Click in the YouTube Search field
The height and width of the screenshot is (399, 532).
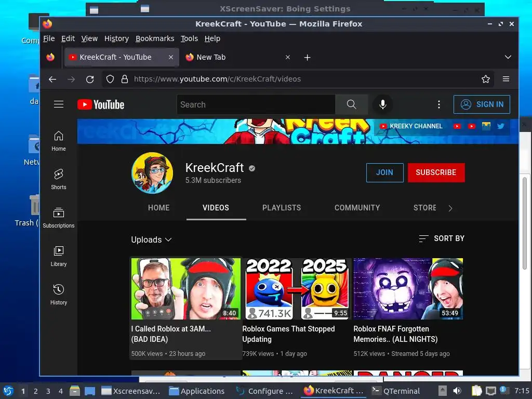pos(256,104)
